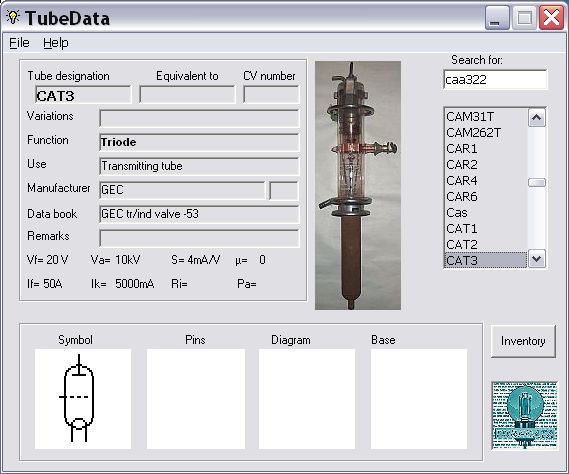Minimize the TubeData window
This screenshot has height=474, width=569.
pyautogui.click(x=497, y=18)
